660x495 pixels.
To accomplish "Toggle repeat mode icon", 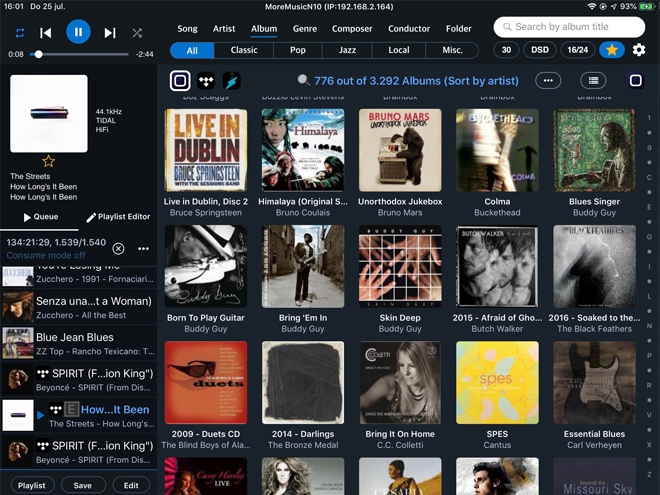I will pos(19,33).
